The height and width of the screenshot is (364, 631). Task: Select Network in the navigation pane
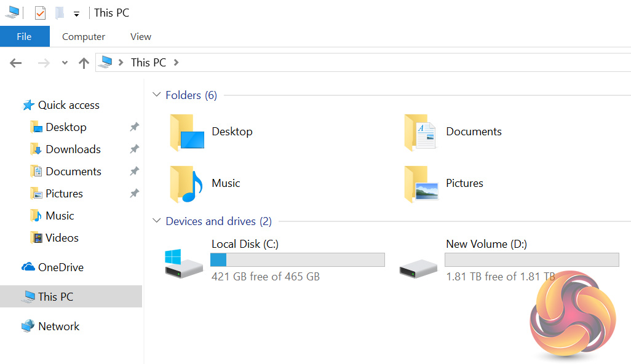pyautogui.click(x=58, y=326)
